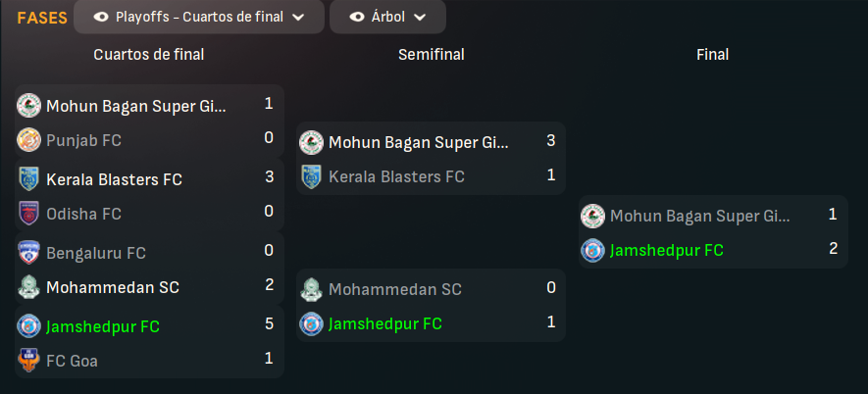Open Jamshedpur FC in the Final
Viewport: 868px width, 394px height.
tap(667, 251)
